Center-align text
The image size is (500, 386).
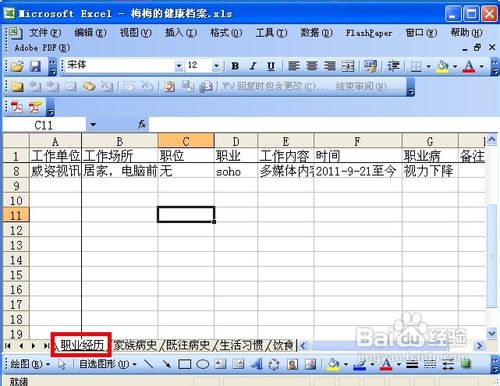(312, 66)
